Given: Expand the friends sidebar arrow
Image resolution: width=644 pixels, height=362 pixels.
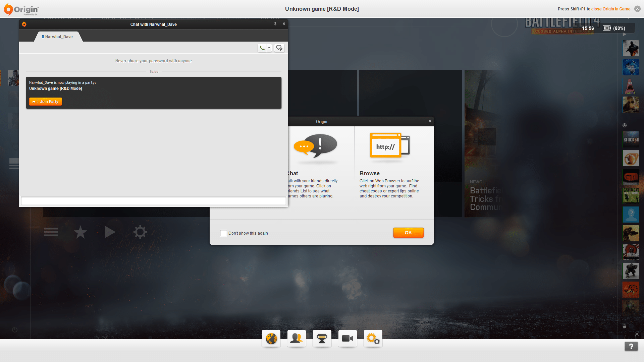Looking at the screenshot, I should tap(624, 35).
